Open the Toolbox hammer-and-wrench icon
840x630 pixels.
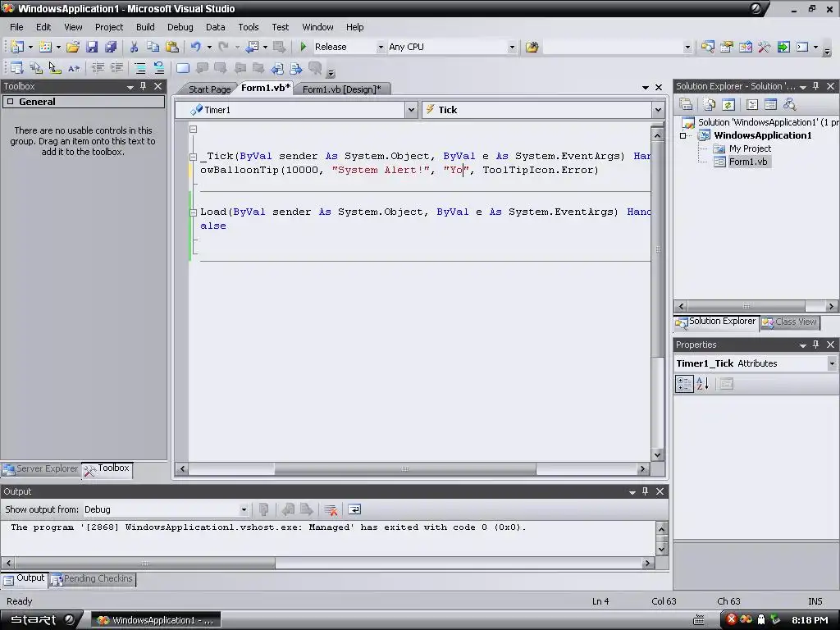click(765, 47)
